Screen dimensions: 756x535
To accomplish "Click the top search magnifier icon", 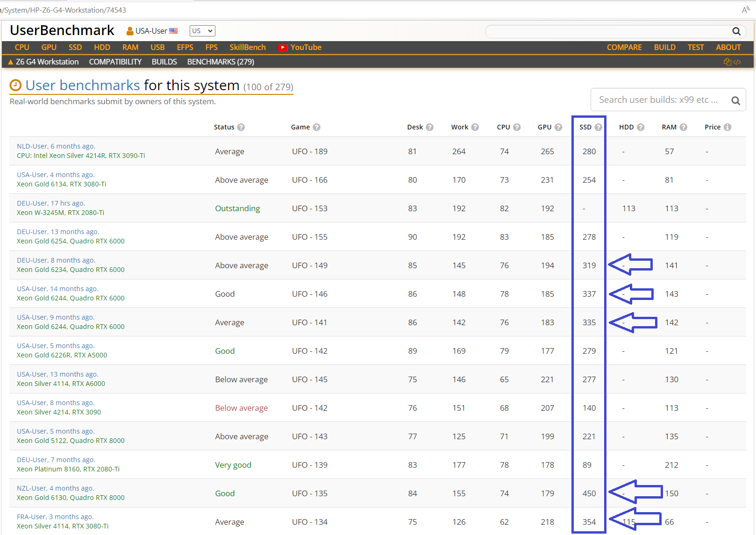I will point(736,31).
